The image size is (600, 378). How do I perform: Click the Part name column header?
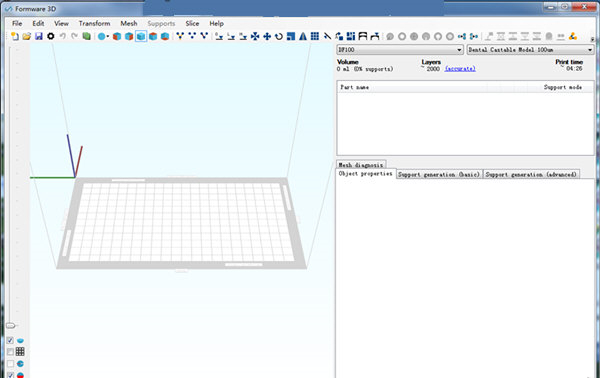[354, 87]
